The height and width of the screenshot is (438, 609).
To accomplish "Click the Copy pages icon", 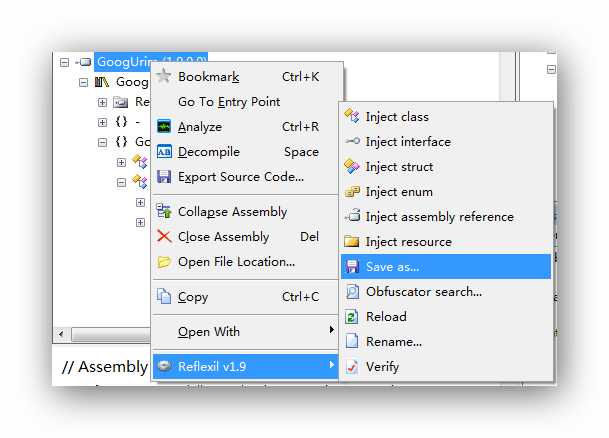I will click(164, 296).
